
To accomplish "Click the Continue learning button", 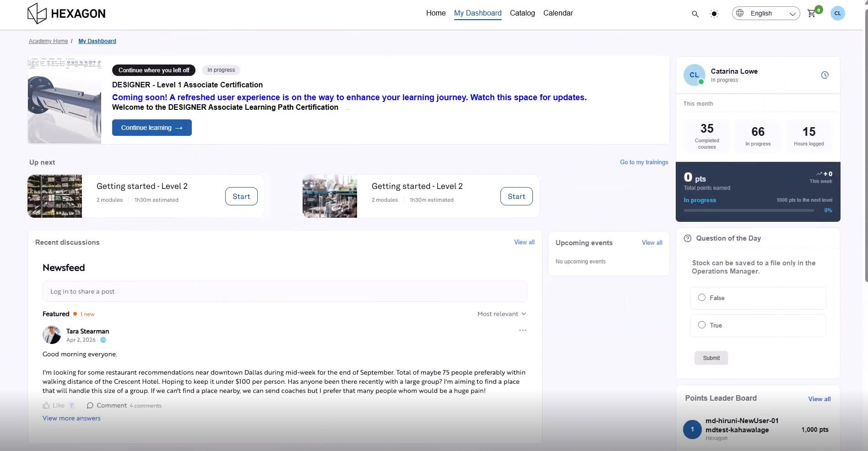I will (152, 128).
